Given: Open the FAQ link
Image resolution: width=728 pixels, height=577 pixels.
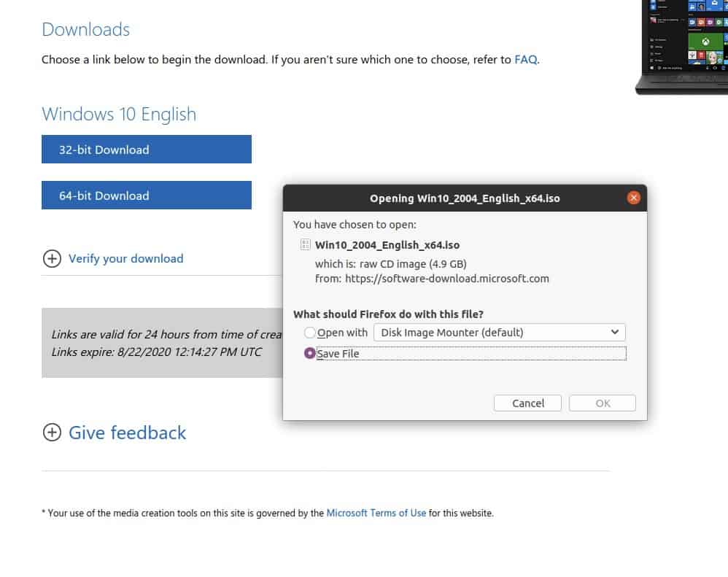Looking at the screenshot, I should (525, 59).
